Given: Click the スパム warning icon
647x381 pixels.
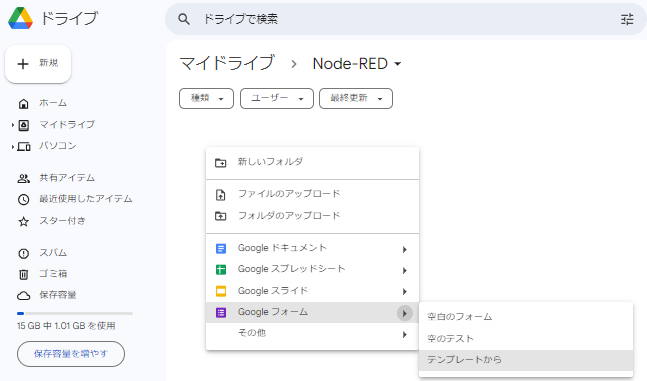Looking at the screenshot, I should click(x=24, y=253).
